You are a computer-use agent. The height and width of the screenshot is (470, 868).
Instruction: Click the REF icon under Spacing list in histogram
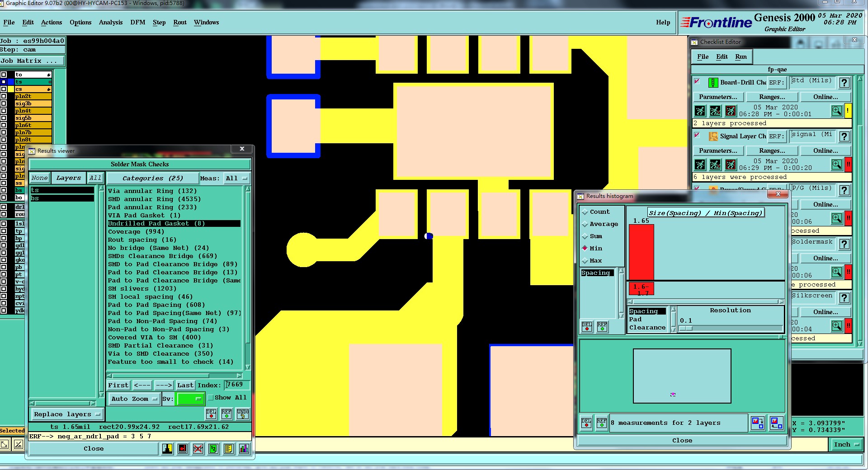point(602,326)
